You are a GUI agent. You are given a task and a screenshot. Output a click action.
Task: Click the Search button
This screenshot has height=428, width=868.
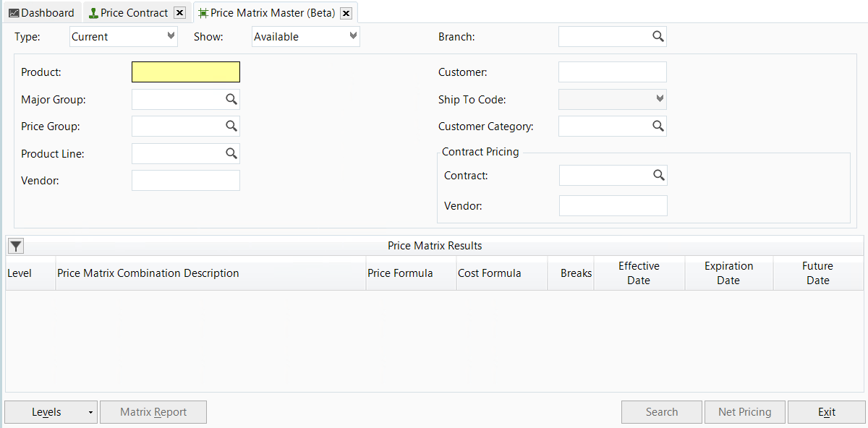(661, 412)
